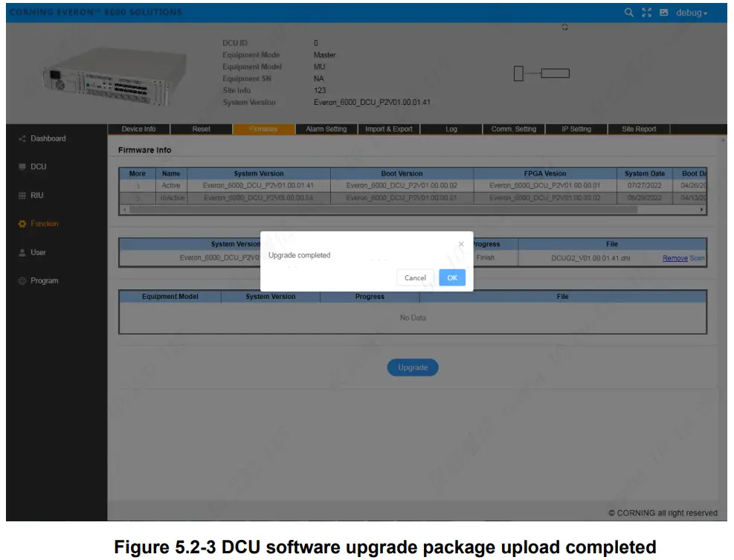Open the IP Setting tab
This screenshot has width=734, height=560.
(x=576, y=129)
